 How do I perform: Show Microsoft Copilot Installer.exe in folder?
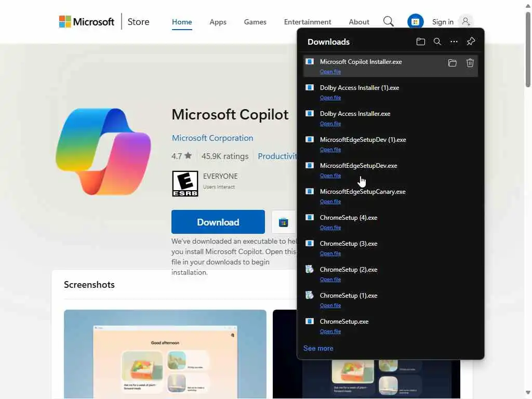tap(453, 63)
